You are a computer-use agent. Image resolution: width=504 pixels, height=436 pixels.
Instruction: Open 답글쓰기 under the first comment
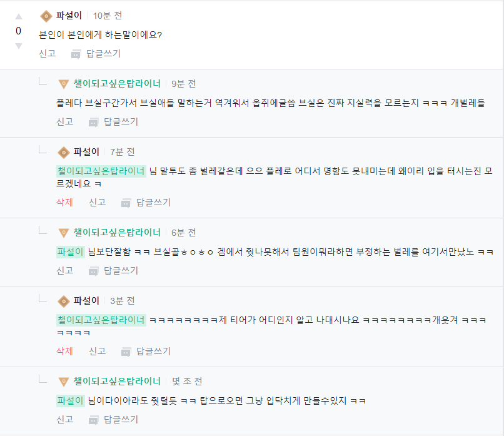pos(103,53)
